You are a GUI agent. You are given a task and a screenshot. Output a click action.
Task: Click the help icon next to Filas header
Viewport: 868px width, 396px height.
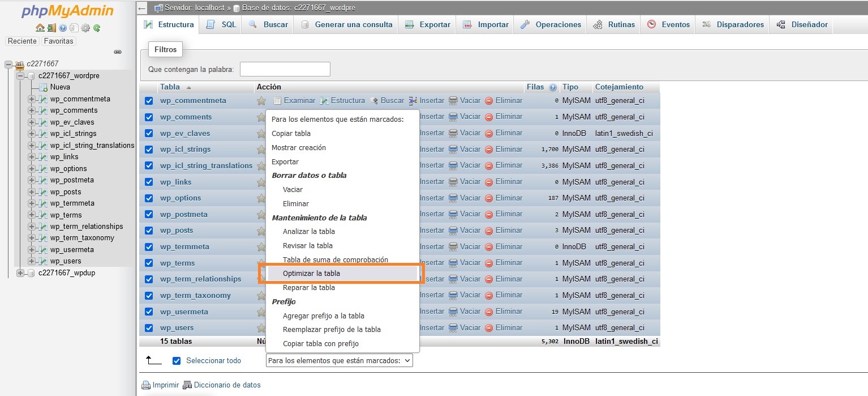(x=552, y=87)
